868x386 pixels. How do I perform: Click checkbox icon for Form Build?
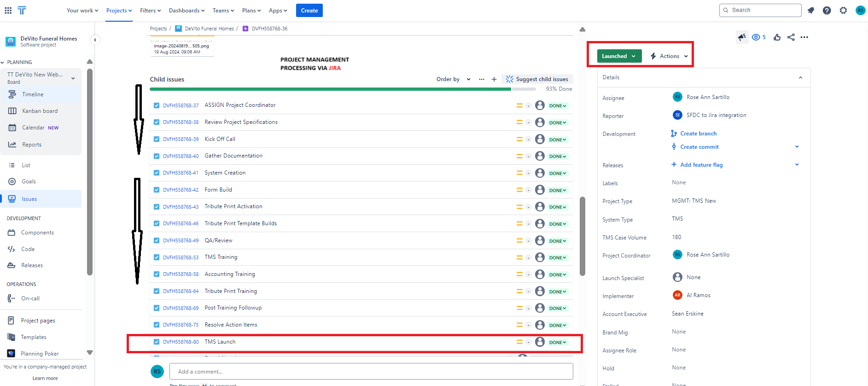tap(157, 190)
